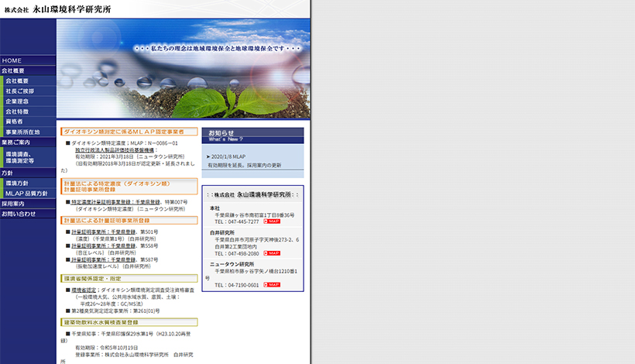Follow the 独立行政法人製品評価技術基盤機構 link
Viewport: 635px width, 364px height.
115,149
